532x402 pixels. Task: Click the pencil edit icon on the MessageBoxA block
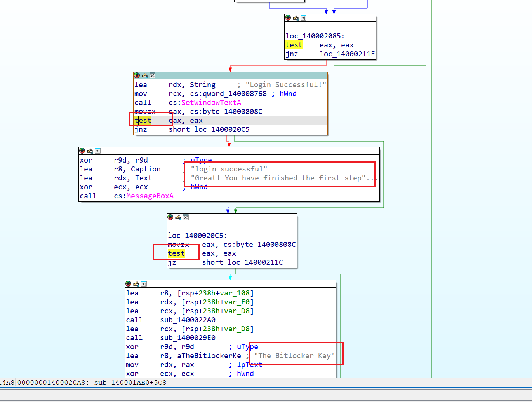click(90, 151)
